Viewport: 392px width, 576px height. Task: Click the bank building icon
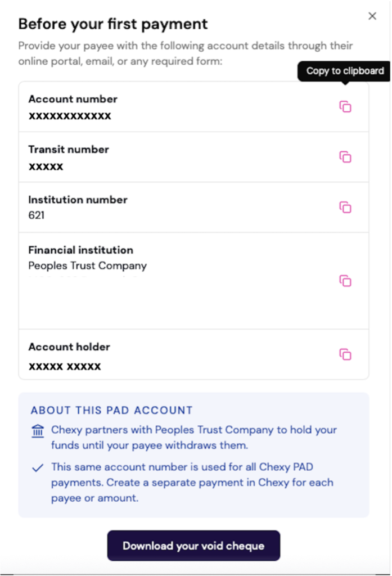[38, 431]
